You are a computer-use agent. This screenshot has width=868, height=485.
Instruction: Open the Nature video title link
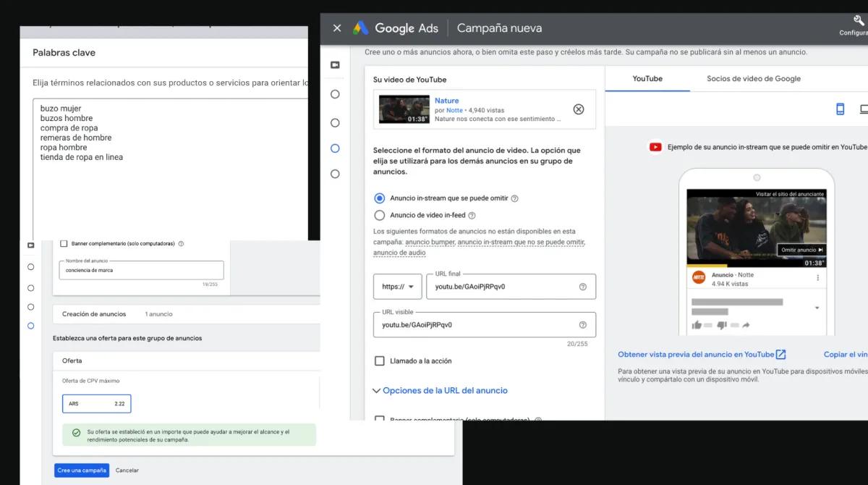447,101
